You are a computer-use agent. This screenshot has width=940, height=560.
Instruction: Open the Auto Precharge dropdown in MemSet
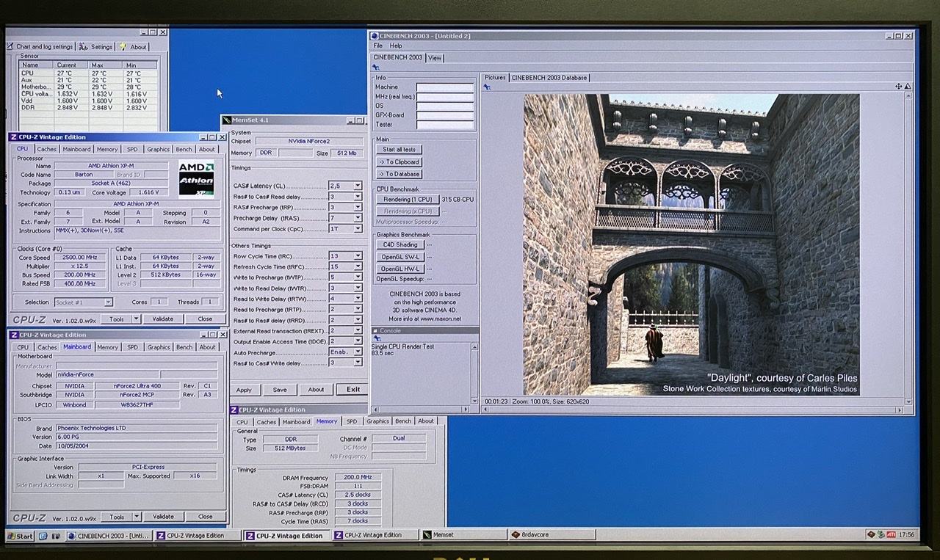coord(358,352)
